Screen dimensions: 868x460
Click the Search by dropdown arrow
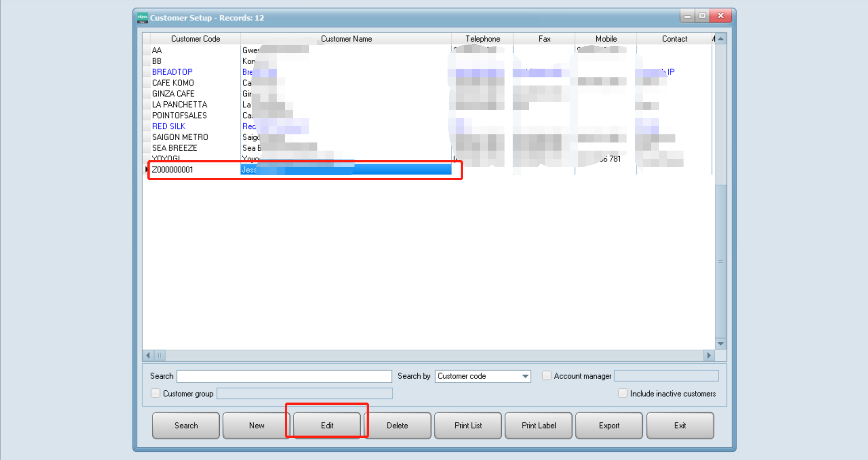pyautogui.click(x=524, y=376)
